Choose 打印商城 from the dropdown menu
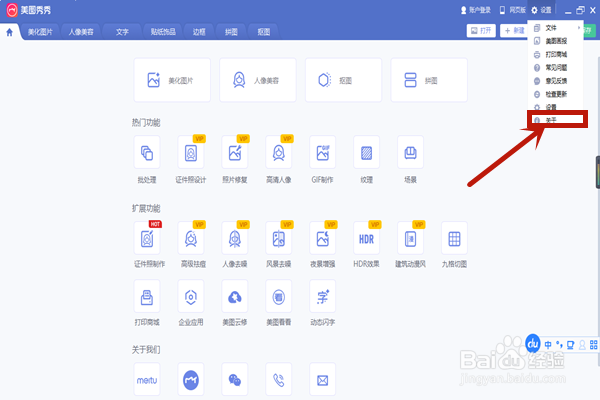 (556, 54)
